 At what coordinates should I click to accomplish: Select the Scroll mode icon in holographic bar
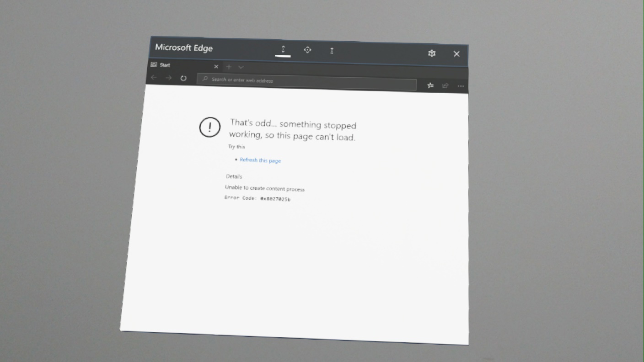pyautogui.click(x=283, y=49)
